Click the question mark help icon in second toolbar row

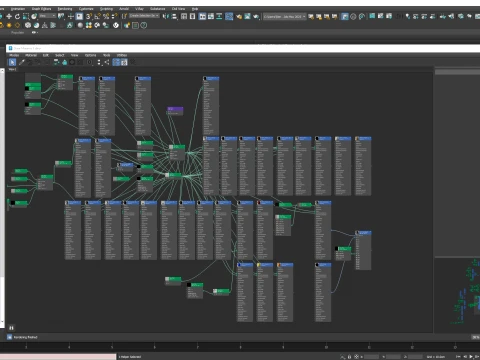coord(144,25)
